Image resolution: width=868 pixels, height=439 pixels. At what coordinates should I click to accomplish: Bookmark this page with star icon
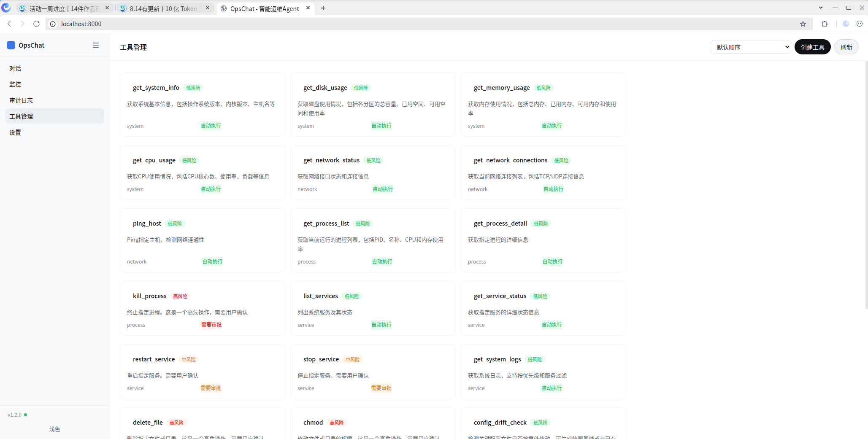point(803,24)
